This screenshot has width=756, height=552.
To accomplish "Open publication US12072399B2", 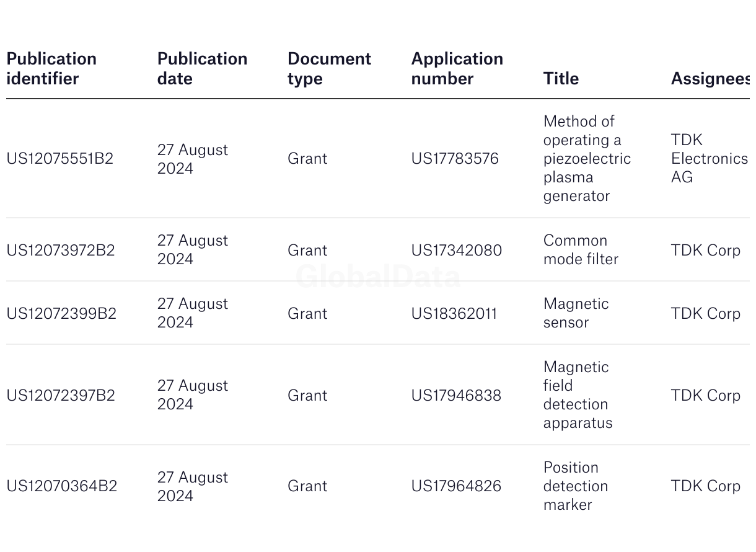I will (x=61, y=314).
